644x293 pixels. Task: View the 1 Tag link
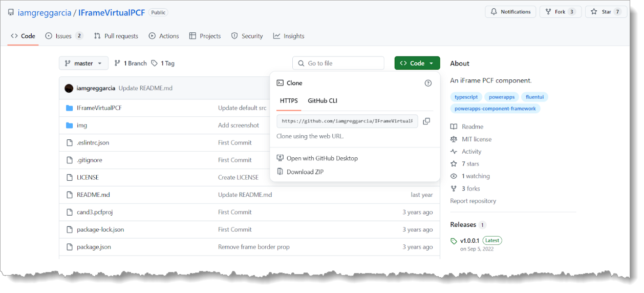tap(163, 63)
